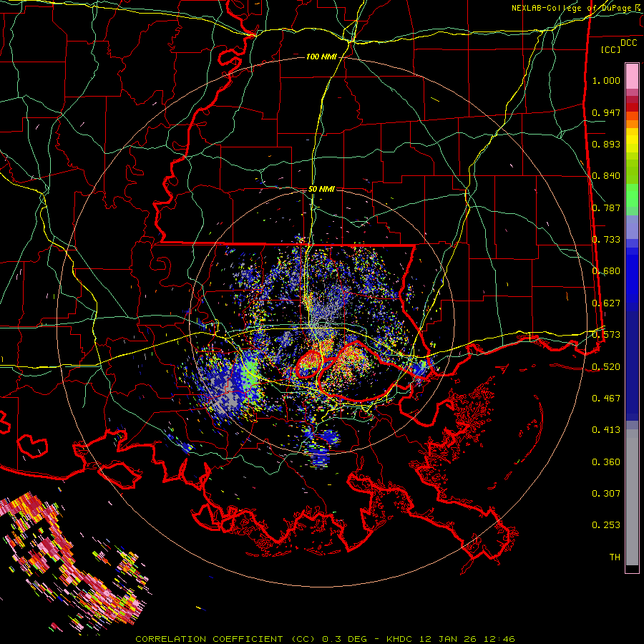Image resolution: width=644 pixels, height=644 pixels.
Task: Click the 0.360 scale value
Action: click(x=606, y=462)
